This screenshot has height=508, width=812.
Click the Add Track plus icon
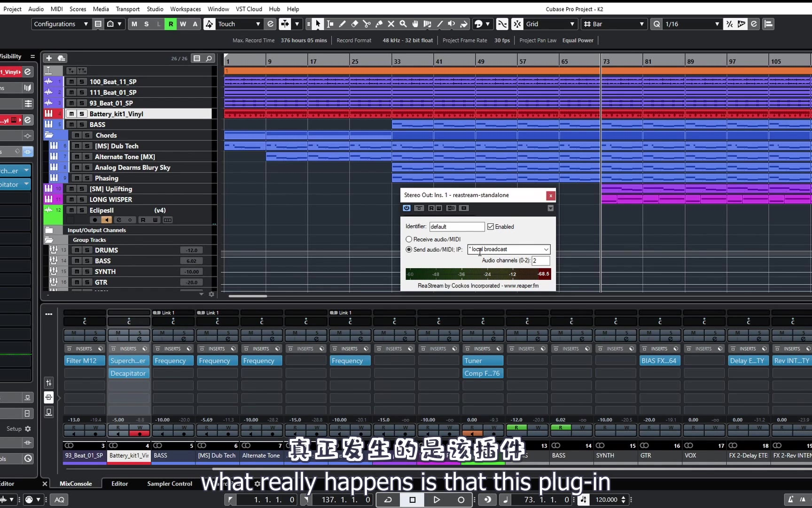tap(48, 58)
